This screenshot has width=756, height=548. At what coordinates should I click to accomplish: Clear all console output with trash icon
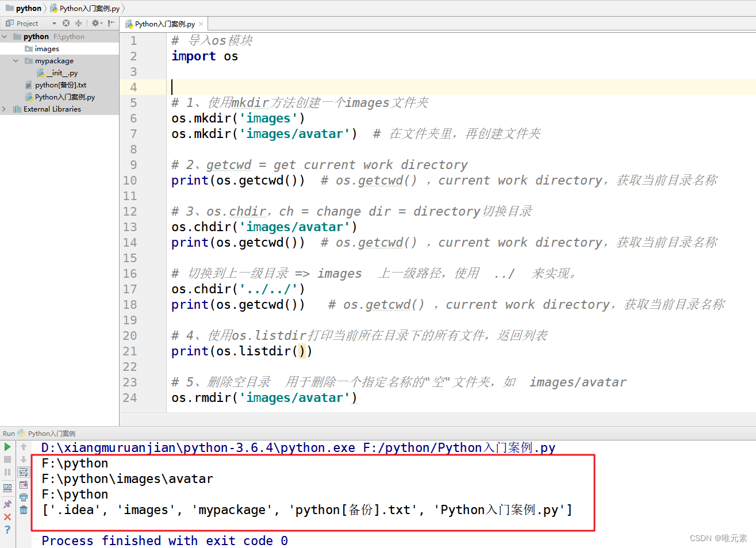pyautogui.click(x=23, y=509)
